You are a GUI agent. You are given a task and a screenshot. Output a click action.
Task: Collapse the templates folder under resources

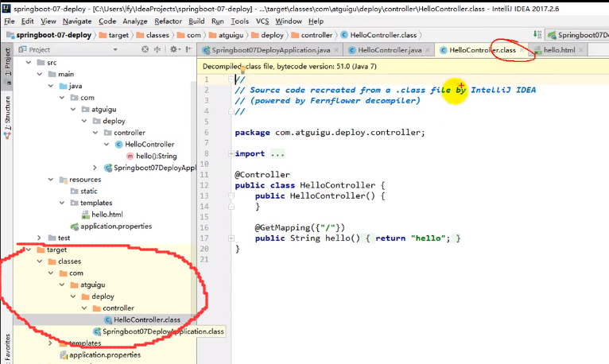[62, 203]
